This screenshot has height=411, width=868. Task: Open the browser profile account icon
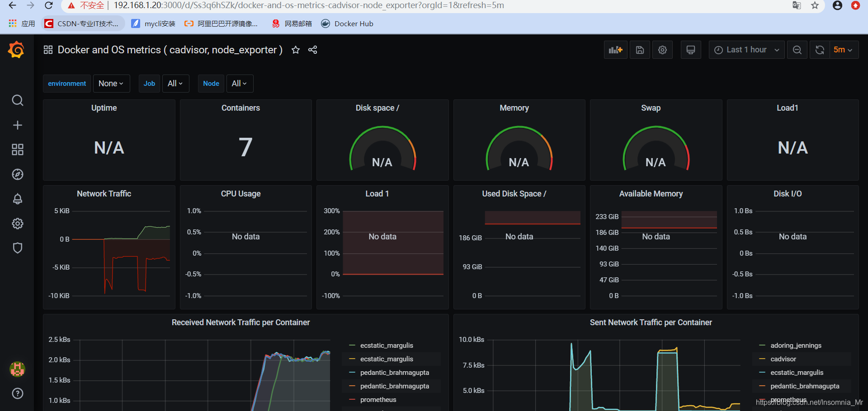[x=837, y=5]
